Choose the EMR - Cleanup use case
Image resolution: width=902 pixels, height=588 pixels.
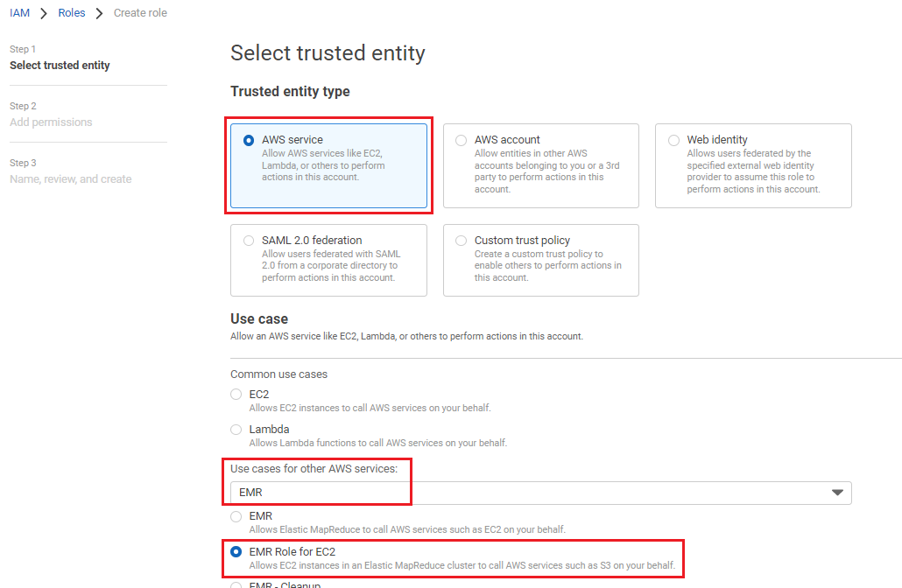tap(236, 584)
